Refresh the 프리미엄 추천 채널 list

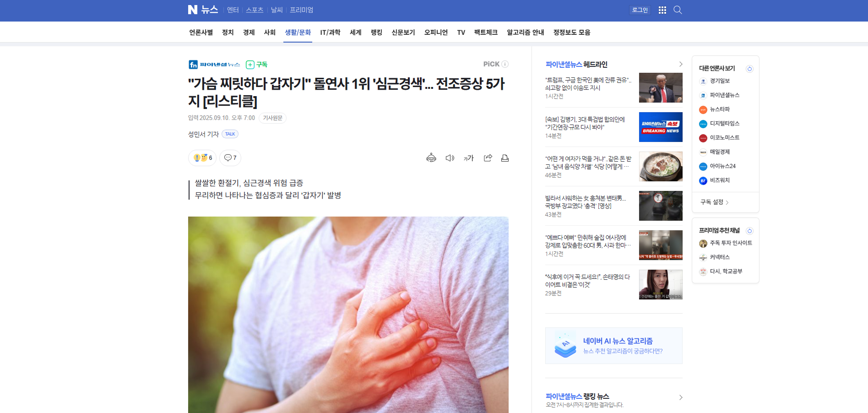pyautogui.click(x=749, y=231)
